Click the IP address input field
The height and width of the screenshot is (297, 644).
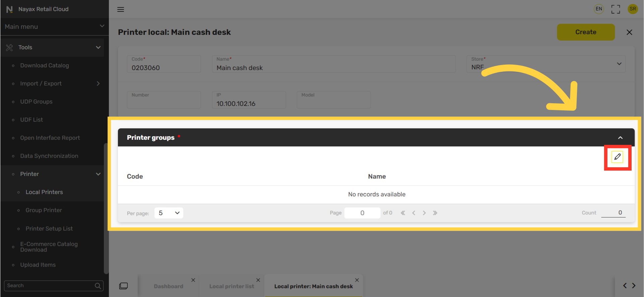(249, 100)
